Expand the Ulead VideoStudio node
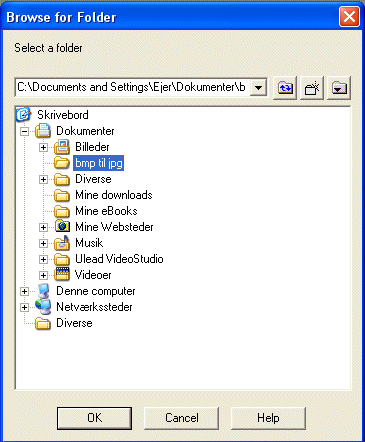Viewport: 365px width, 442px height. [43, 259]
